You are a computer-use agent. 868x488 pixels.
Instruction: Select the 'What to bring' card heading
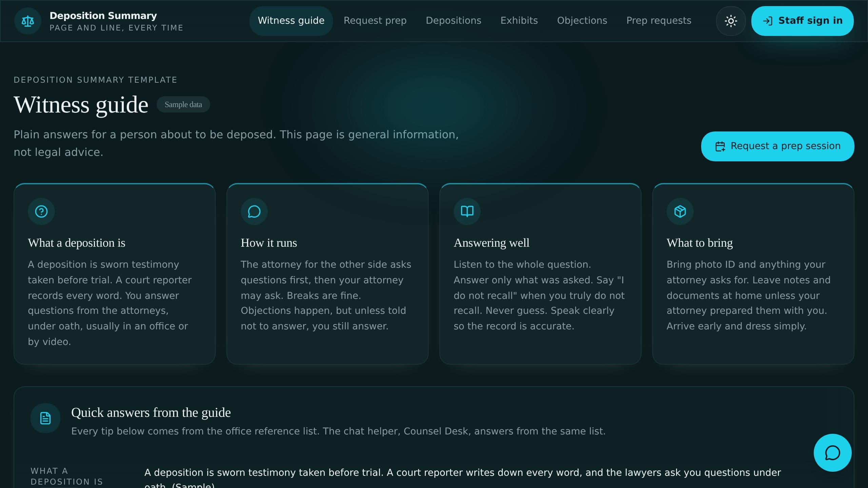[x=699, y=243]
